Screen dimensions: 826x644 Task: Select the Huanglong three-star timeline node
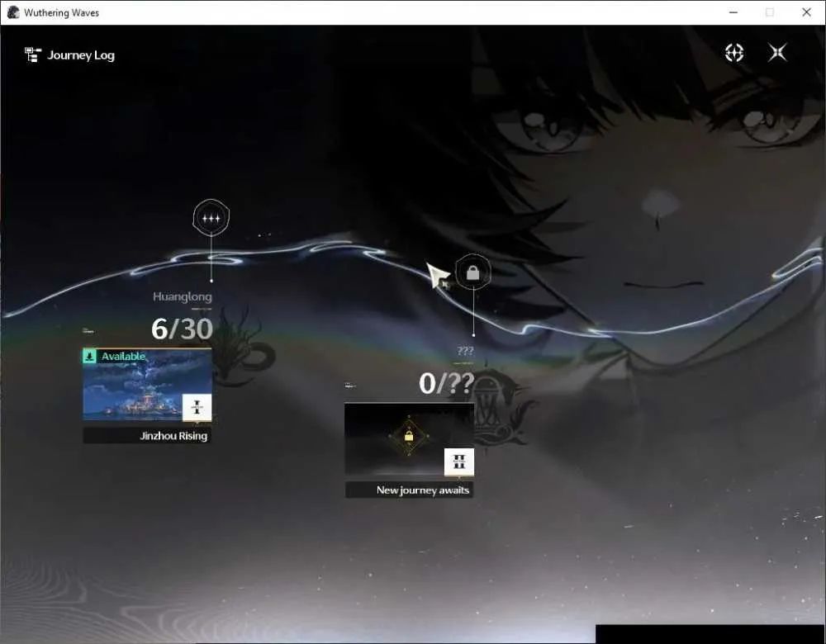[211, 217]
